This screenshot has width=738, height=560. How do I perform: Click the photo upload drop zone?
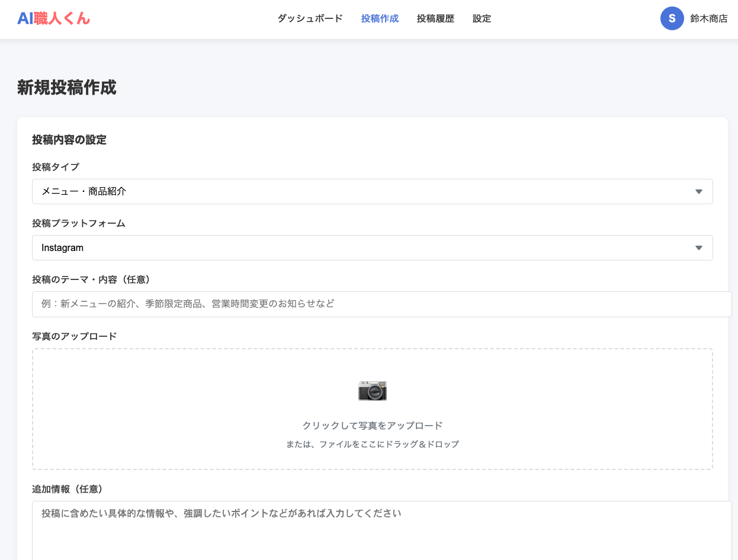[373, 408]
